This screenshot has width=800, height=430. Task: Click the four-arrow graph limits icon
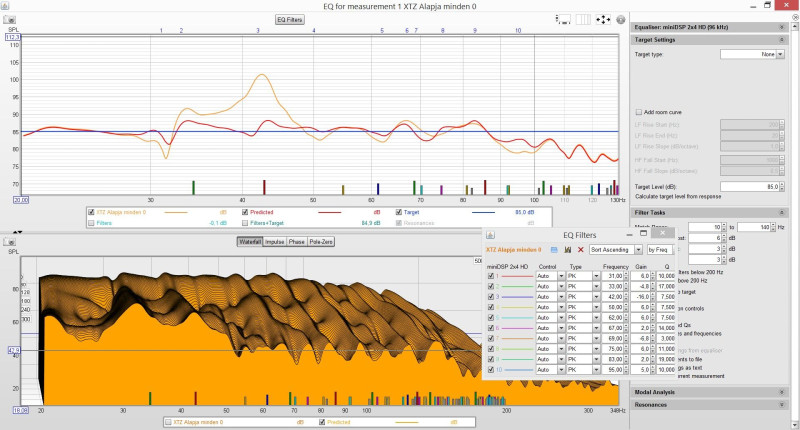click(603, 19)
